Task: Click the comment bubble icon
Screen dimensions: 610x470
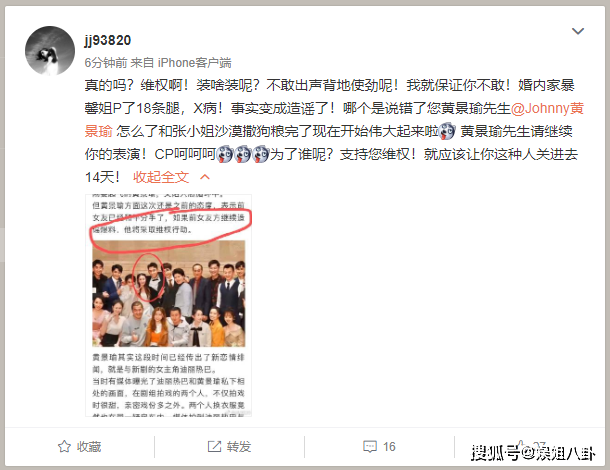Action: 370,447
